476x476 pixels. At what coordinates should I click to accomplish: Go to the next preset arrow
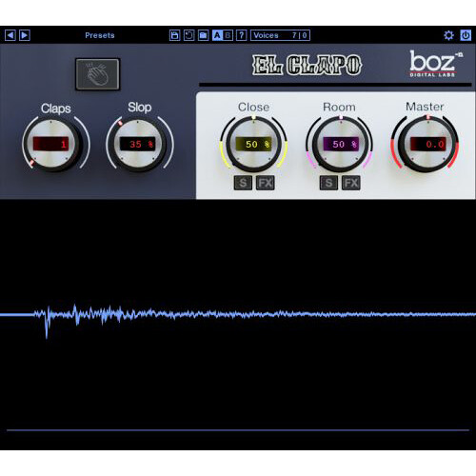tap(25, 35)
